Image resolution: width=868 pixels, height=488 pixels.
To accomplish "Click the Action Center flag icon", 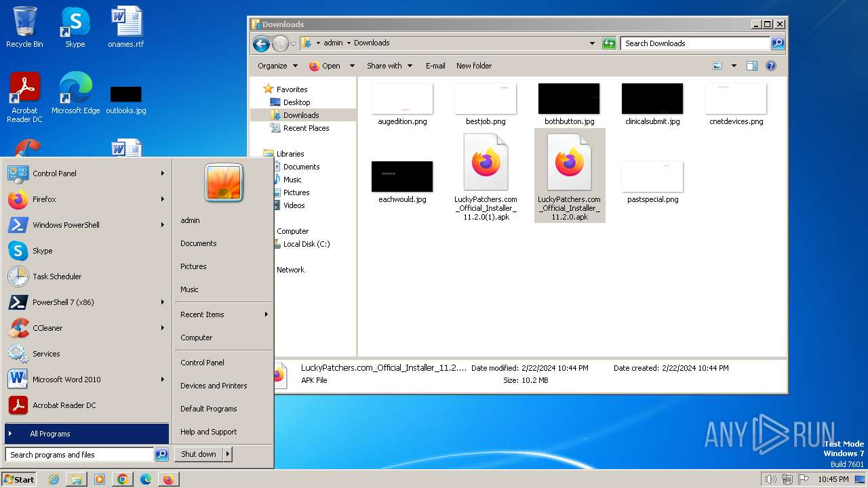I will click(804, 479).
